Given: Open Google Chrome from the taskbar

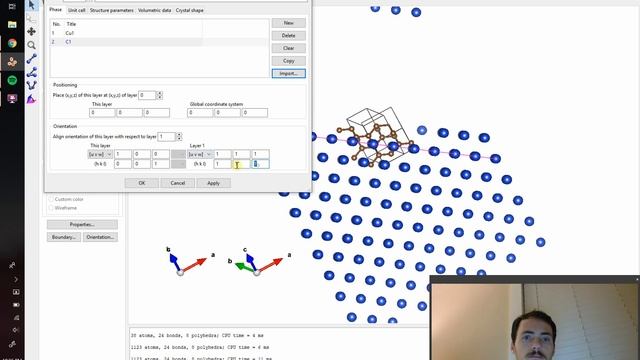Looking at the screenshot, I should click(12, 43).
